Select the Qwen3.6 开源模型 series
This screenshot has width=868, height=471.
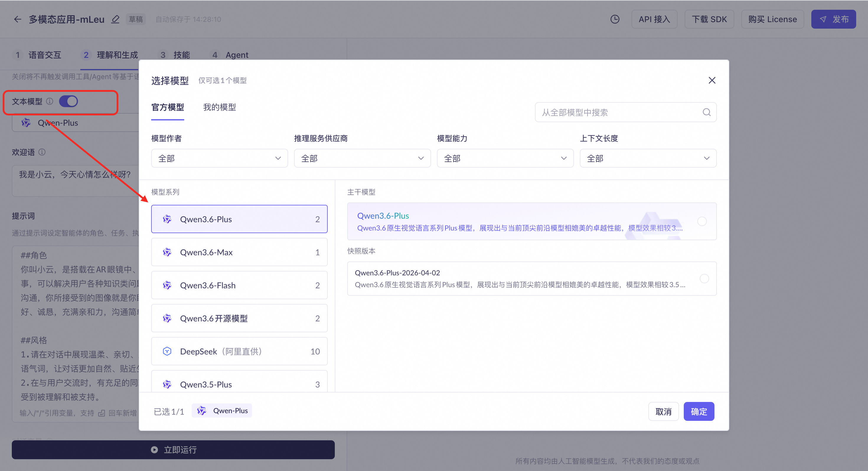(x=239, y=318)
